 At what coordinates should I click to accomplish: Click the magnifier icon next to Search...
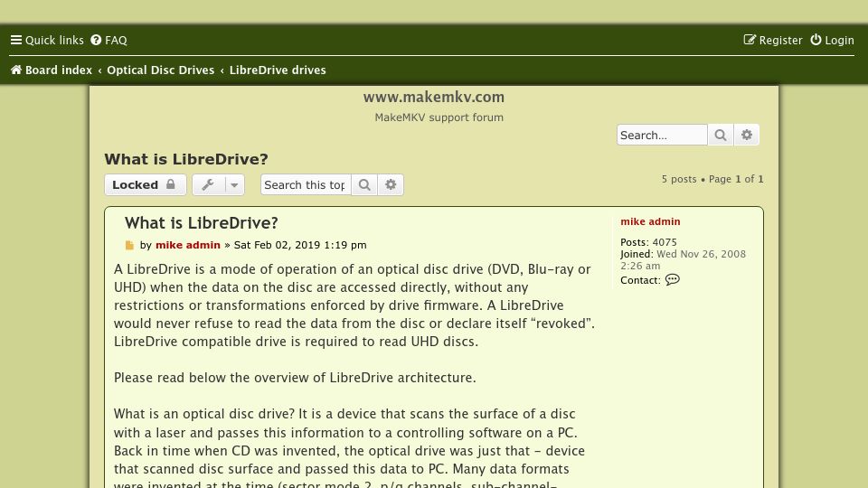[721, 135]
